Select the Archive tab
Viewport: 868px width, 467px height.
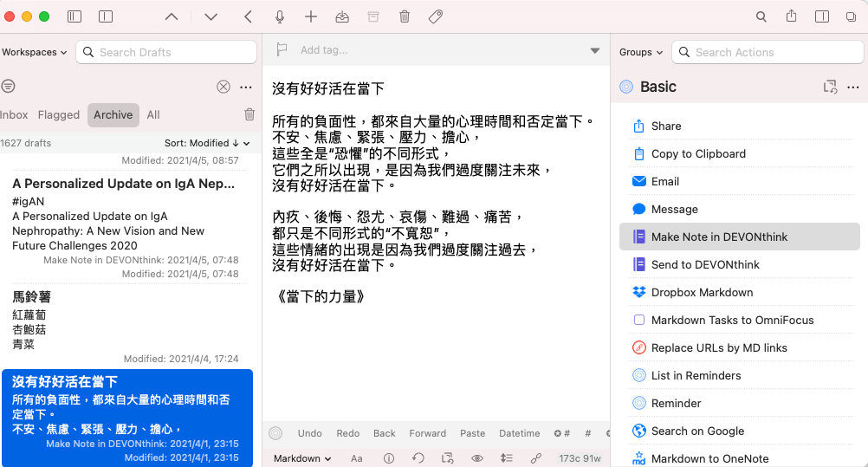[113, 114]
